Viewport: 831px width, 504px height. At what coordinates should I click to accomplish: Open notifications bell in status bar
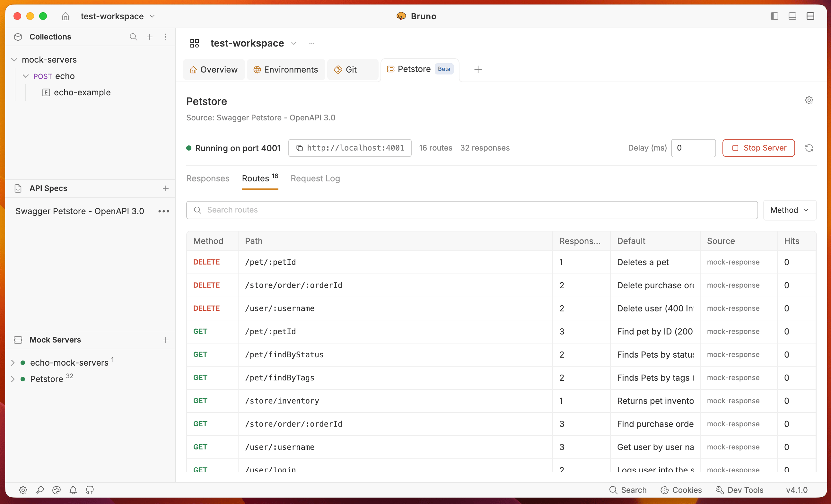click(x=73, y=490)
